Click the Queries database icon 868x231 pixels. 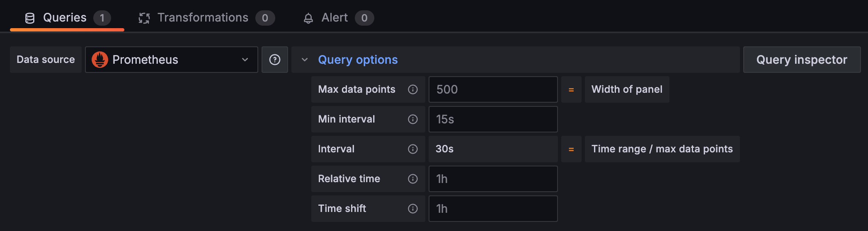coord(30,18)
